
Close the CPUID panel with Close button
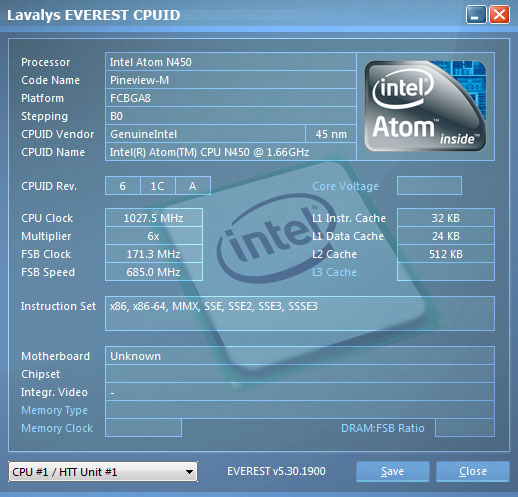pyautogui.click(x=473, y=471)
